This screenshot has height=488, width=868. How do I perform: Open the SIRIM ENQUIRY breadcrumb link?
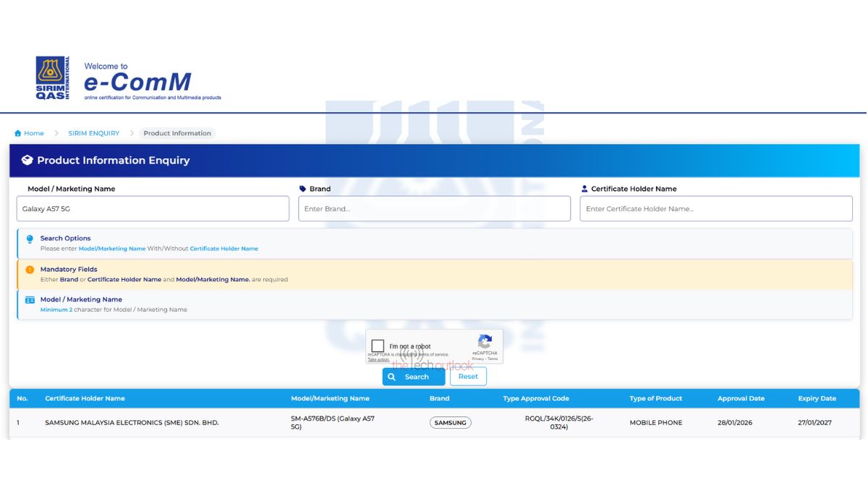click(x=94, y=134)
